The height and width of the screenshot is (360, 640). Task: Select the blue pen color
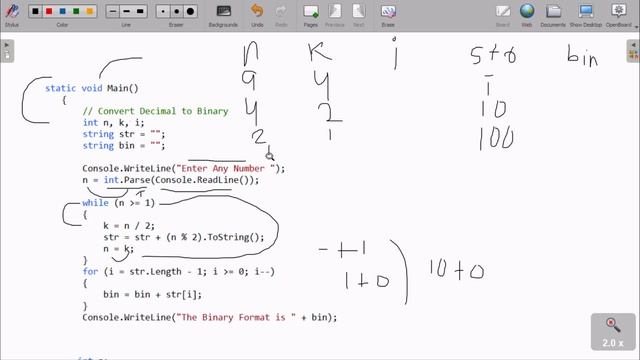click(62, 11)
